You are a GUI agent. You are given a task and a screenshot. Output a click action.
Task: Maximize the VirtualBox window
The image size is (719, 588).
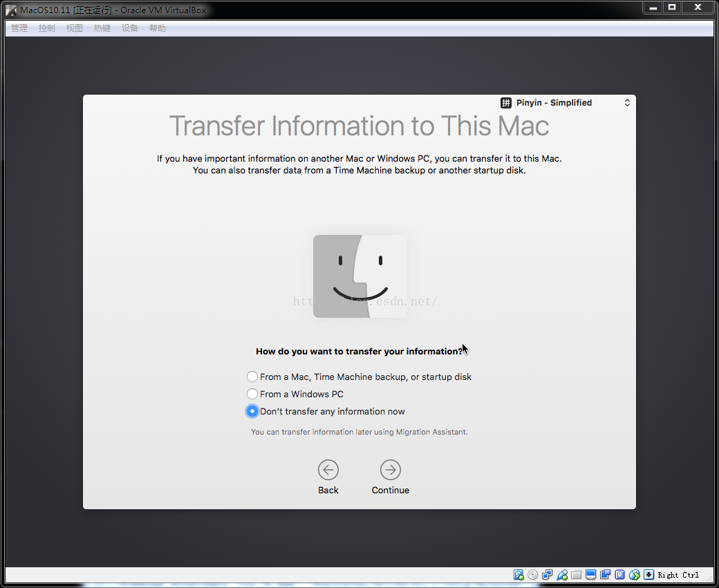[672, 8]
